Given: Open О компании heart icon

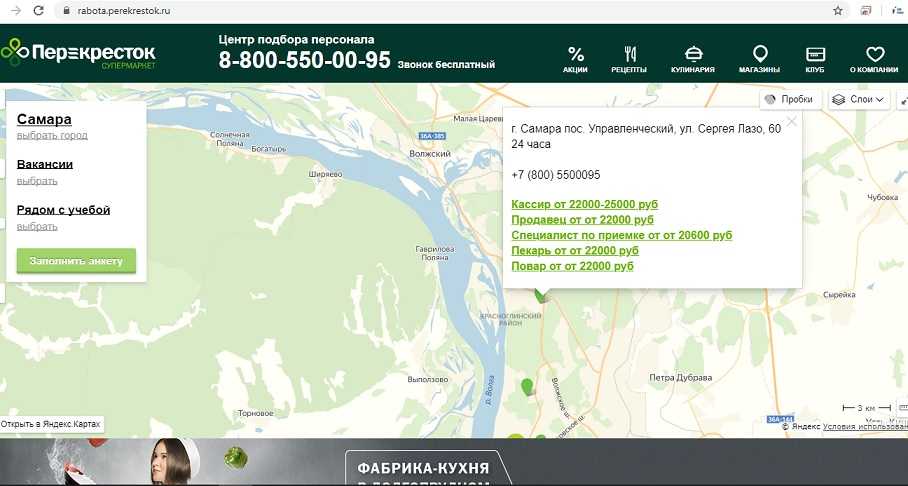Looking at the screenshot, I should pyautogui.click(x=874, y=54).
